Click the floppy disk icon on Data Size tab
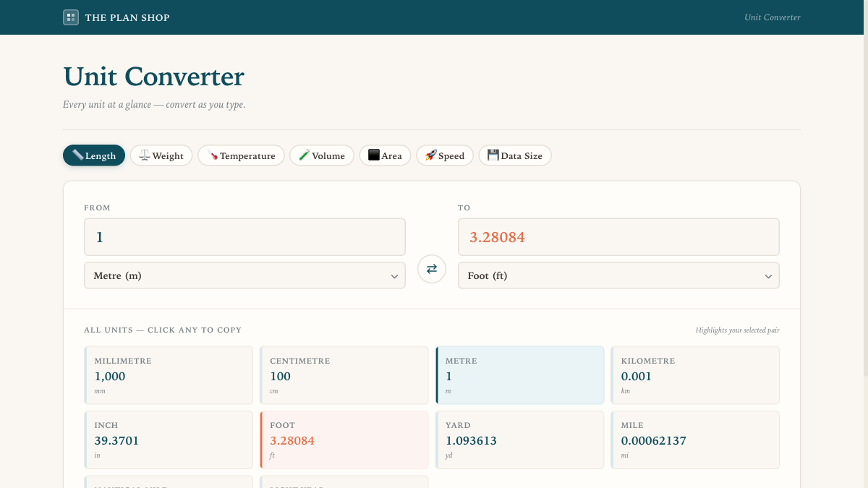 pyautogui.click(x=493, y=155)
